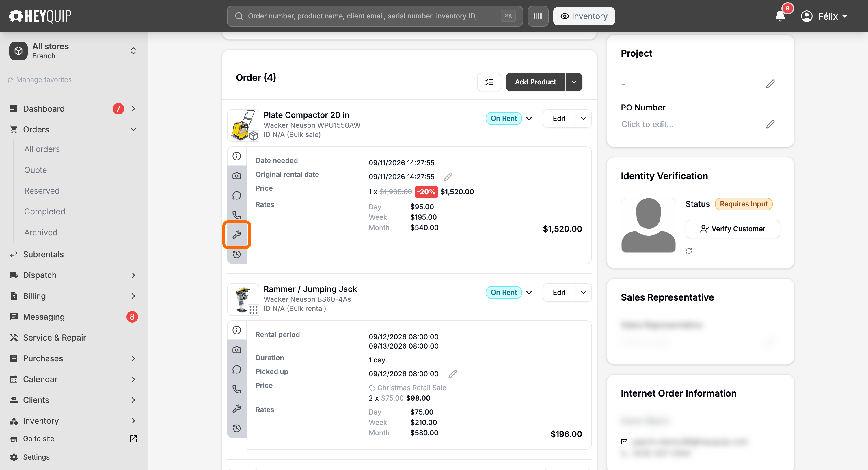Open the camera tab for Plate Compactor
The image size is (868, 470).
[x=237, y=176]
